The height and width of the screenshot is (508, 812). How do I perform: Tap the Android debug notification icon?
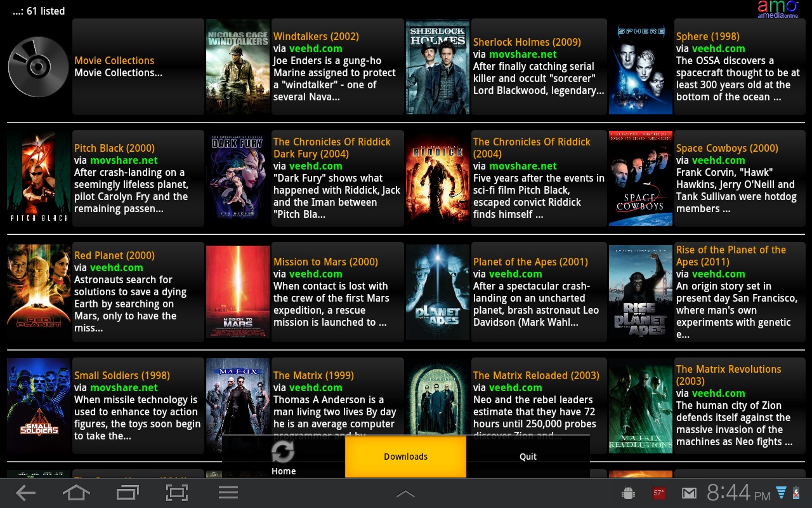coord(629,493)
